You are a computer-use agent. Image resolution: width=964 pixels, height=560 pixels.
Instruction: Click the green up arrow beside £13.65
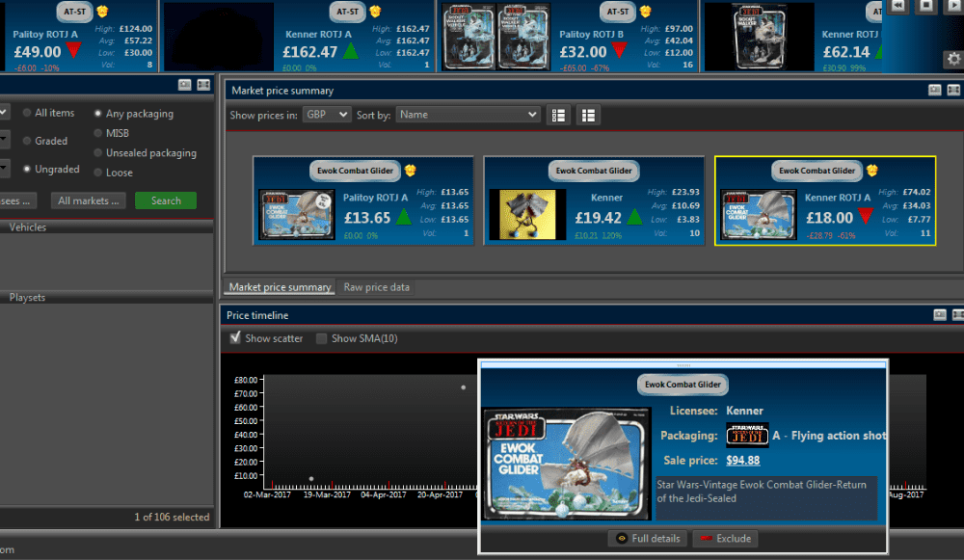(x=404, y=217)
